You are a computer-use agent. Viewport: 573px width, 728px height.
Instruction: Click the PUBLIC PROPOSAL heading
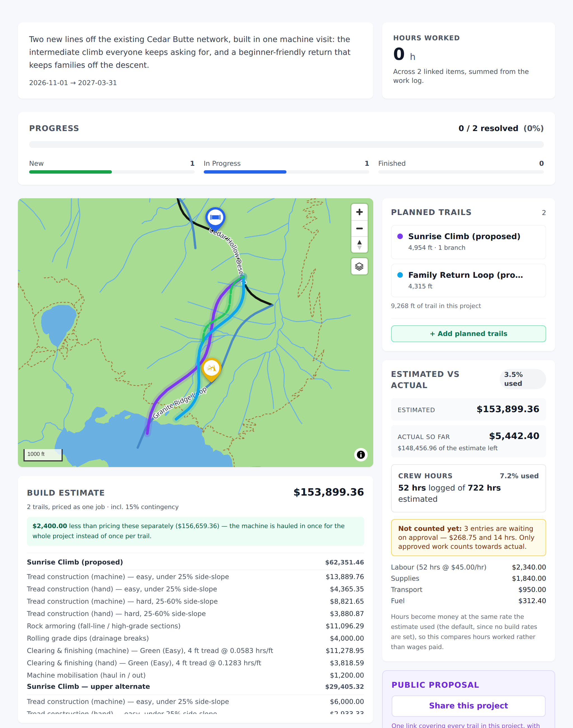tap(435, 685)
